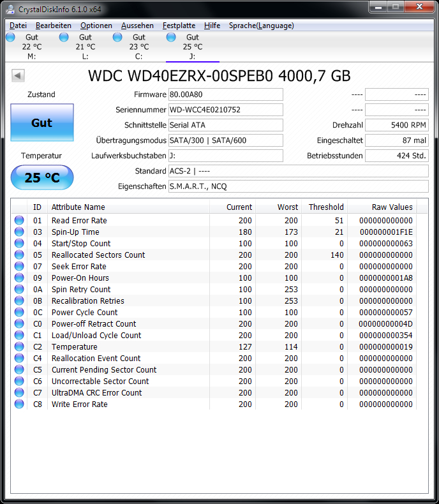Click status orb of Reallocation Event Count
The width and height of the screenshot is (439, 504).
[19, 358]
